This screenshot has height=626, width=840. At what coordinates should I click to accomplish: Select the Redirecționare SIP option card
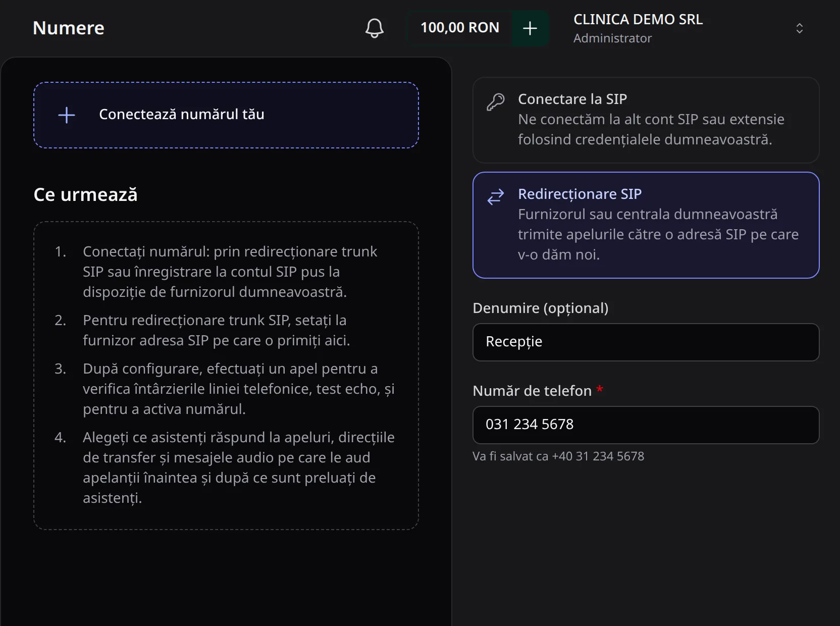point(646,225)
